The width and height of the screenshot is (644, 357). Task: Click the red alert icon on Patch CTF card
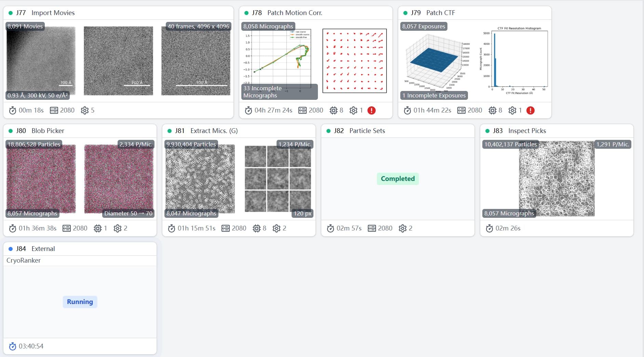tap(530, 110)
